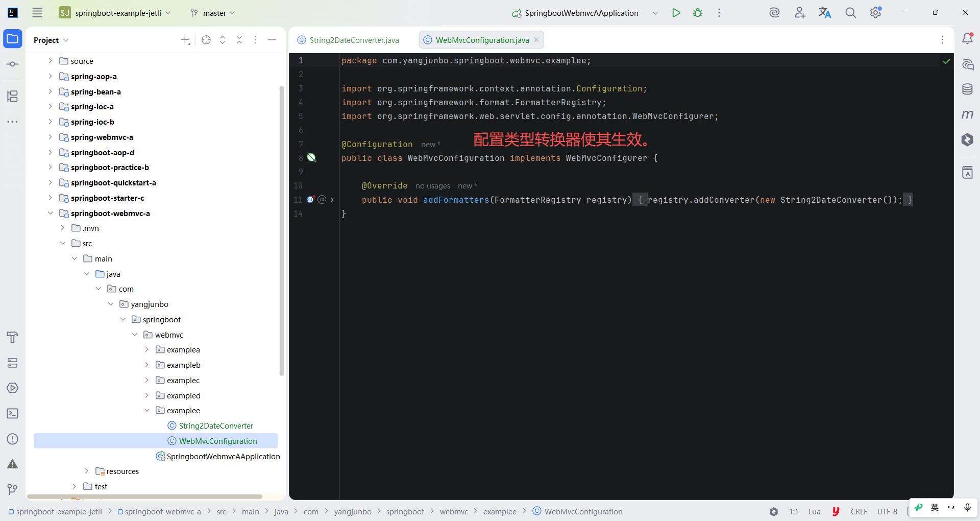Expand the examplea package
Image resolution: width=980 pixels, height=521 pixels.
[x=147, y=349]
